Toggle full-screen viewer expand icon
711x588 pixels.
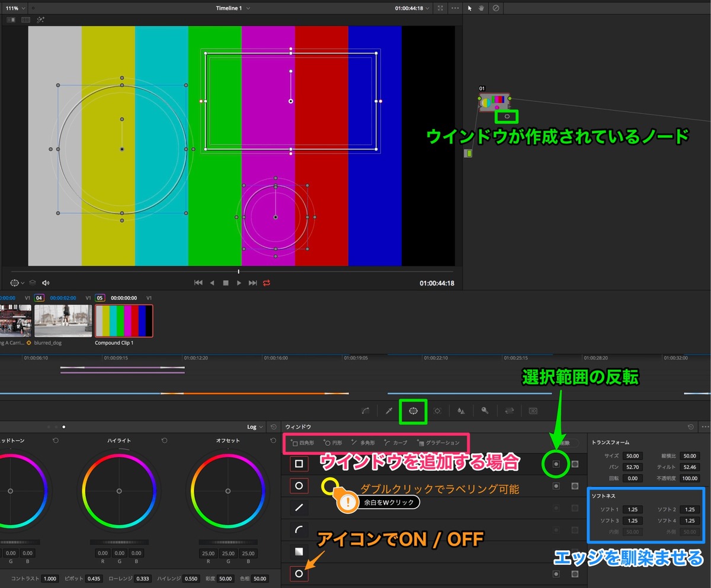click(x=440, y=8)
